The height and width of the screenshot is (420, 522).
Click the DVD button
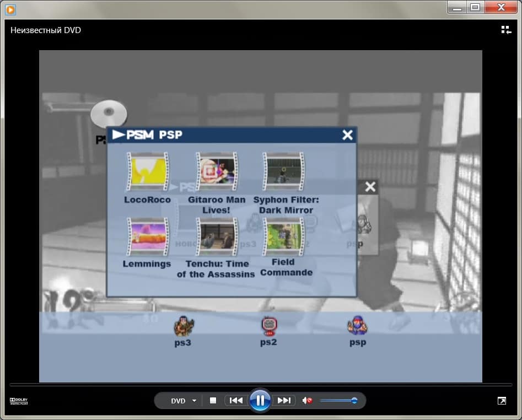tap(178, 401)
